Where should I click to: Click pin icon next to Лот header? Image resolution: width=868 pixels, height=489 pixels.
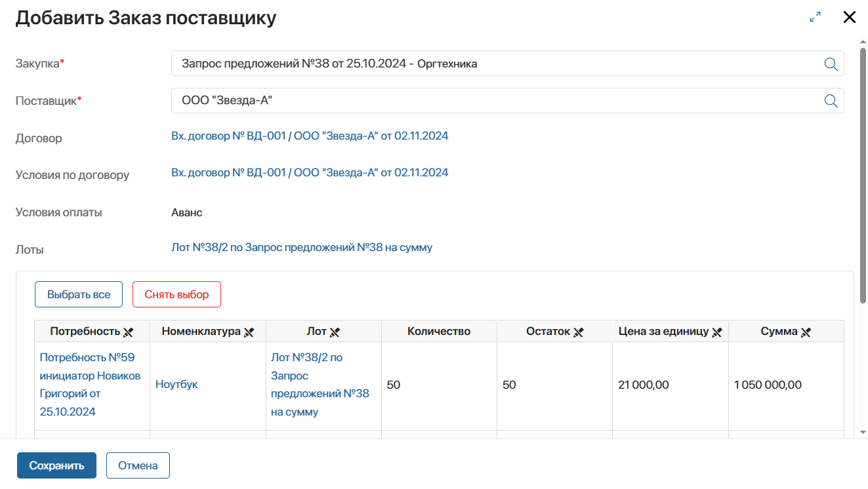point(335,332)
